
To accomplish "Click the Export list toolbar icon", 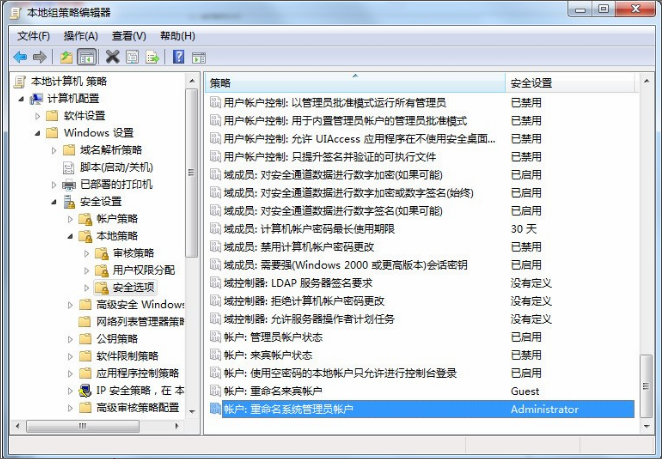I will click(153, 57).
